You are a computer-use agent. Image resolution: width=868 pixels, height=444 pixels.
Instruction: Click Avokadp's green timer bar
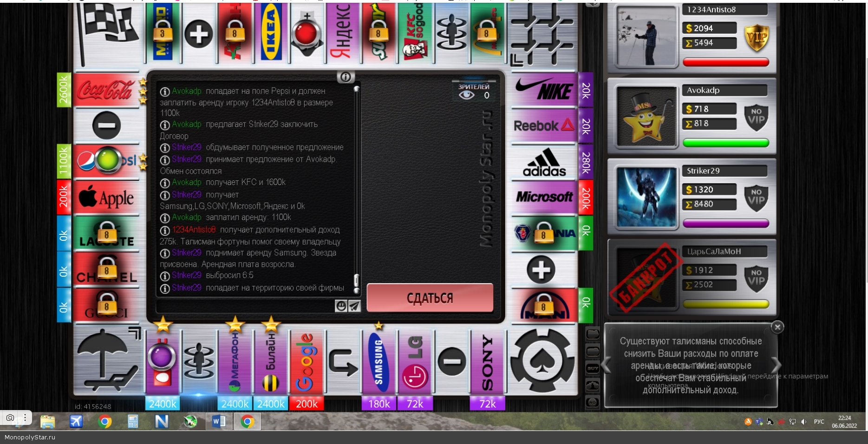point(726,143)
